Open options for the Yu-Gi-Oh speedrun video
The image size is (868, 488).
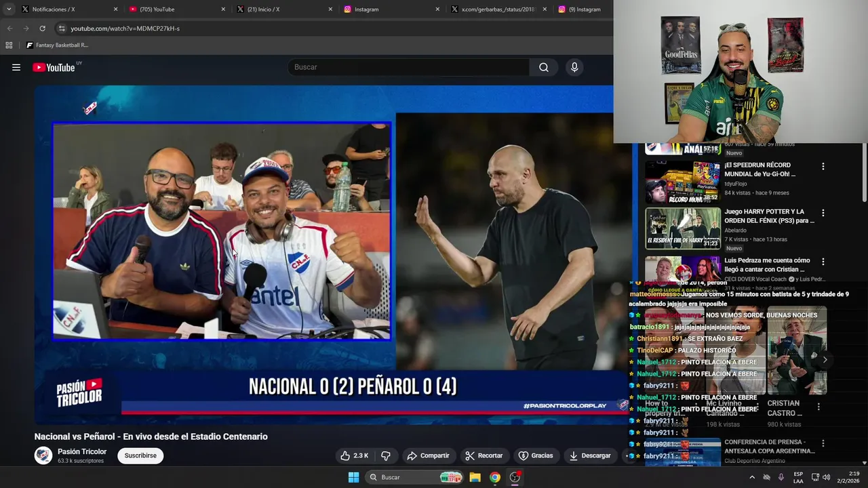823,166
